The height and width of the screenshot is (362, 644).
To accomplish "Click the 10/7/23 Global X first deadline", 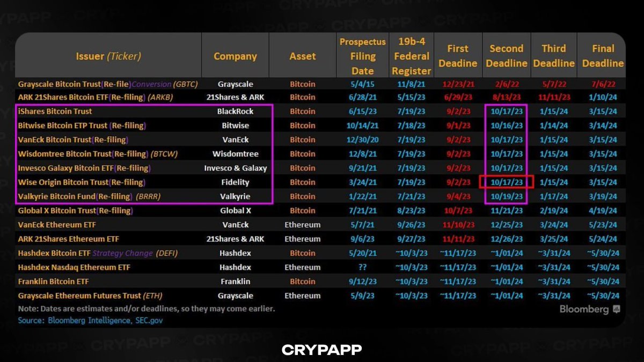I will pyautogui.click(x=458, y=211).
